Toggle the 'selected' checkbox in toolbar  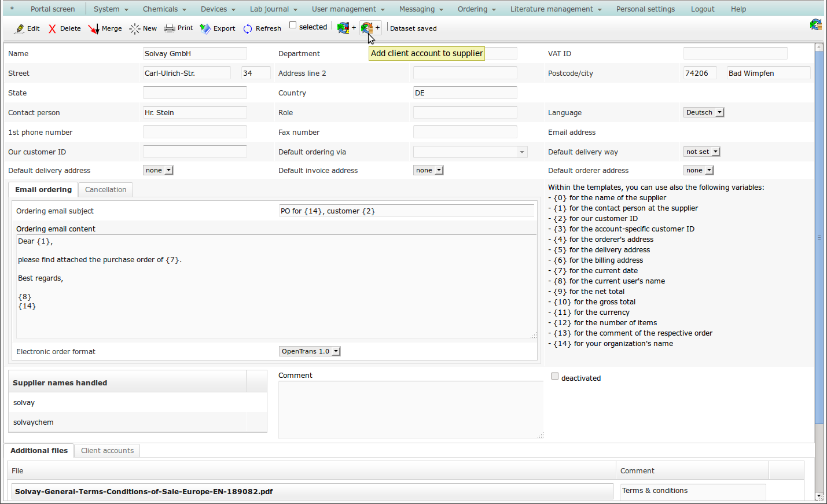coord(293,25)
